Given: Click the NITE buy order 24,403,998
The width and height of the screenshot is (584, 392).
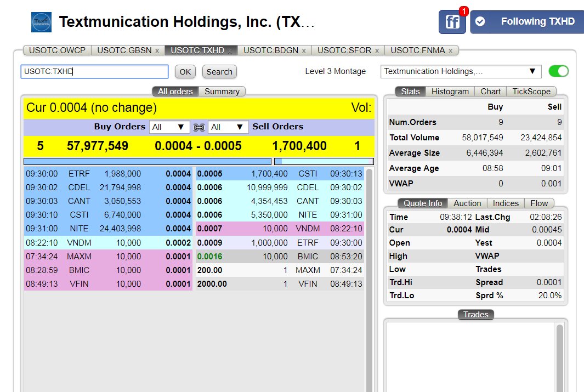Looking at the screenshot, I should tap(108, 229).
